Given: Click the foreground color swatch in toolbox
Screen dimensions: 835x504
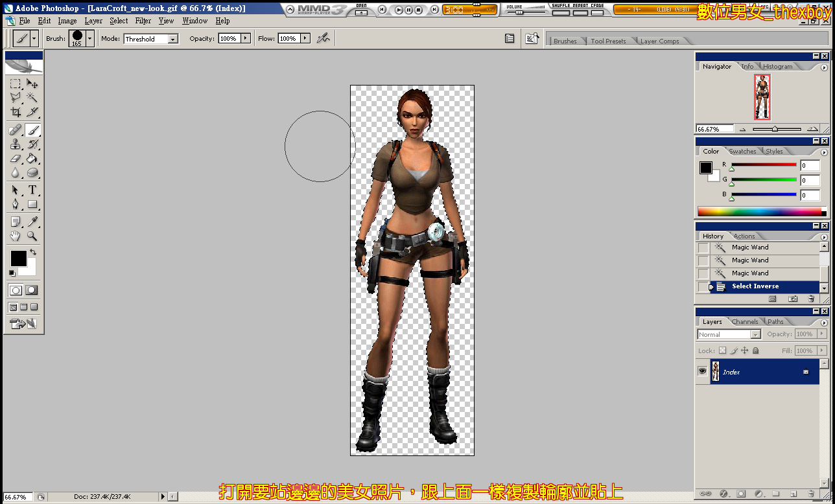Looking at the screenshot, I should pyautogui.click(x=18, y=258).
